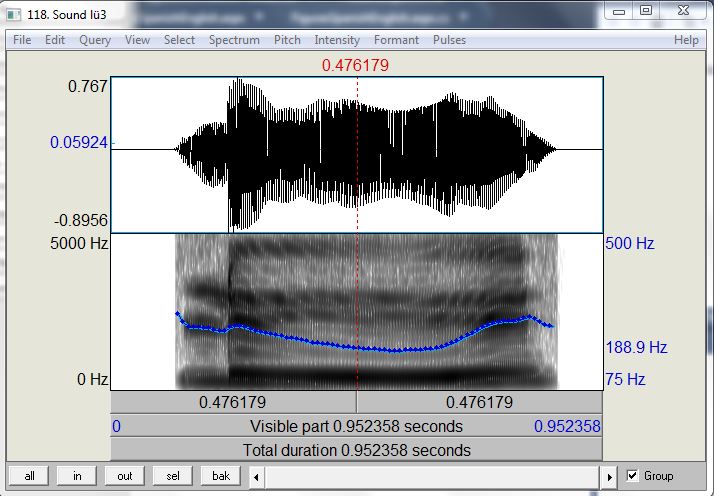Screen dimensions: 714x496
Task: Click the 'out' zoom button
Action: click(125, 476)
